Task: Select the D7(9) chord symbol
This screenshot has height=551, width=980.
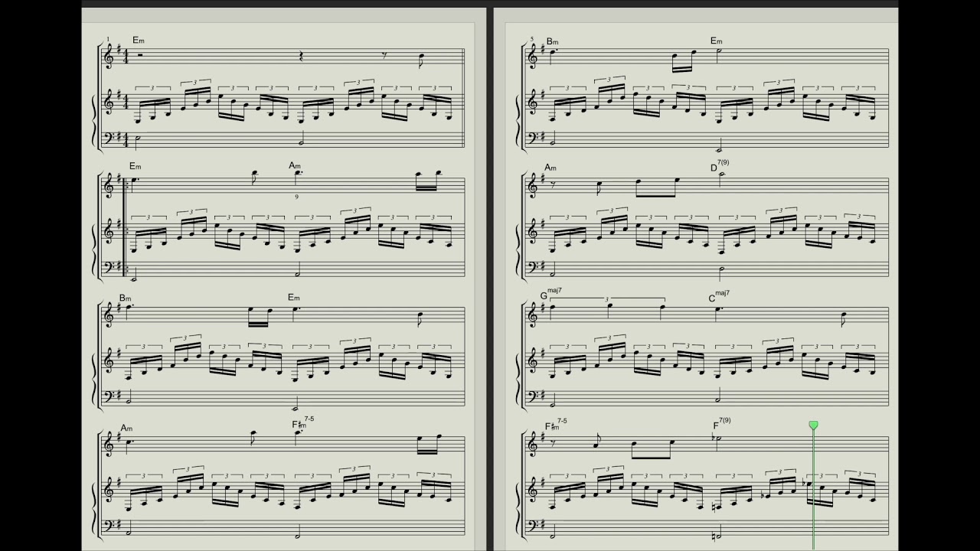Action: click(719, 166)
